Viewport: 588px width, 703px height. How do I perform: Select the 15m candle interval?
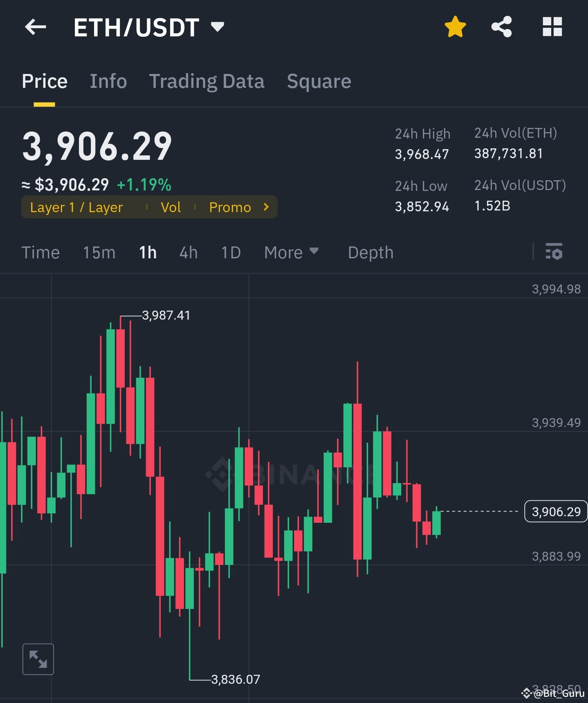pos(99,253)
